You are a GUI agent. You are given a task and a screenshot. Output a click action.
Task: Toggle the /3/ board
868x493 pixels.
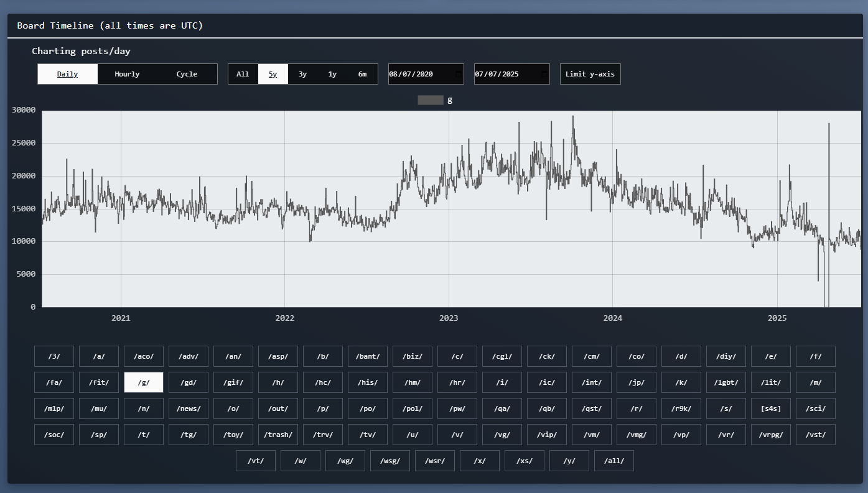click(x=54, y=356)
